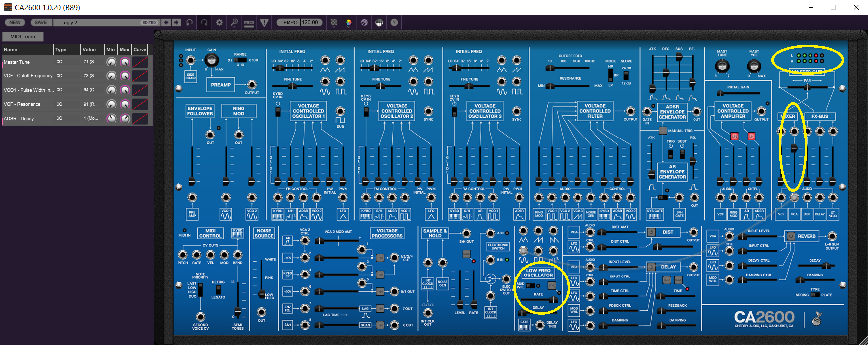Click the DIST OUTPUT jack

[693, 232]
